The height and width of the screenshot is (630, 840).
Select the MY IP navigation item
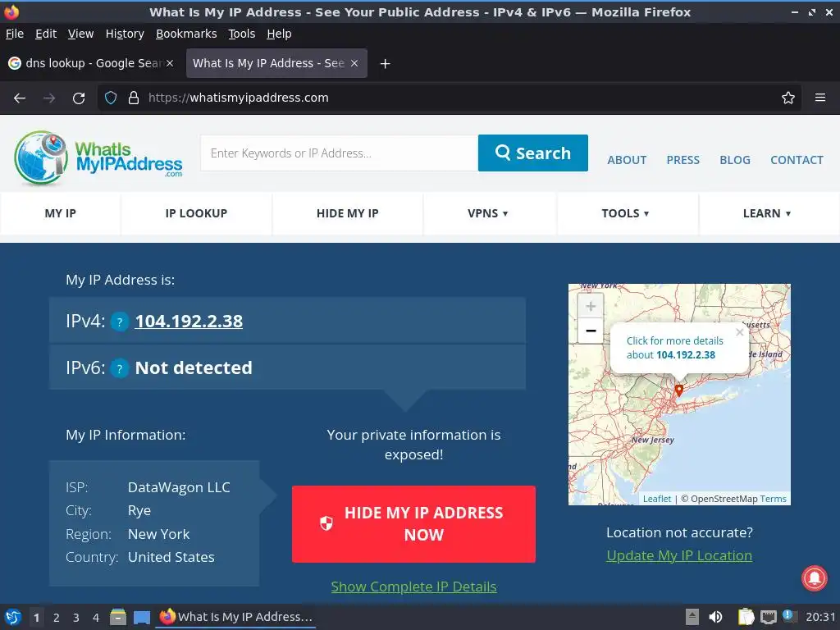tap(61, 213)
